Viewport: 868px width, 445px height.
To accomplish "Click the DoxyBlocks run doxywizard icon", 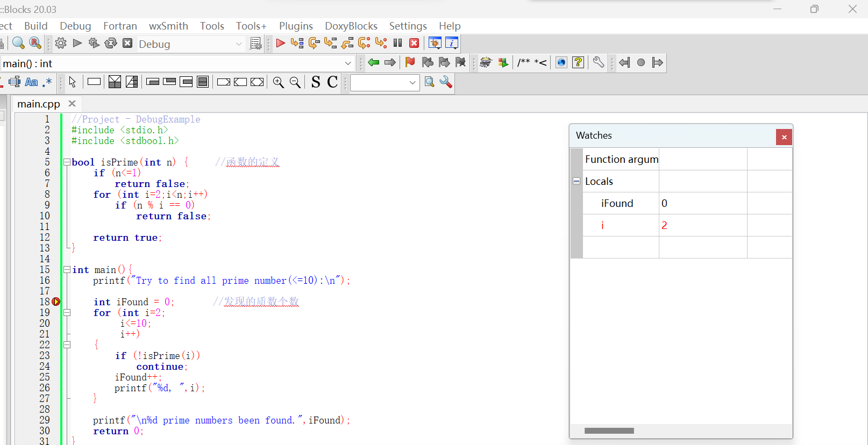I will click(486, 62).
